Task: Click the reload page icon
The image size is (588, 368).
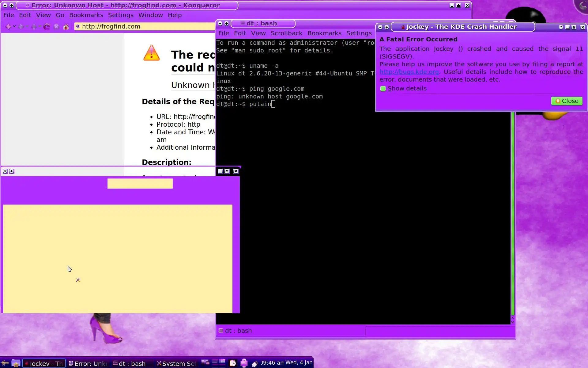Action: coord(47,27)
